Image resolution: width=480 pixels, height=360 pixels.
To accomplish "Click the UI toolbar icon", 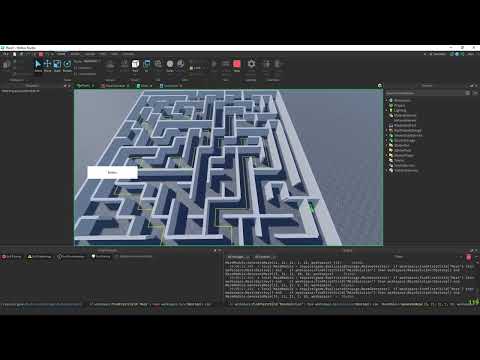I will (x=147, y=65).
